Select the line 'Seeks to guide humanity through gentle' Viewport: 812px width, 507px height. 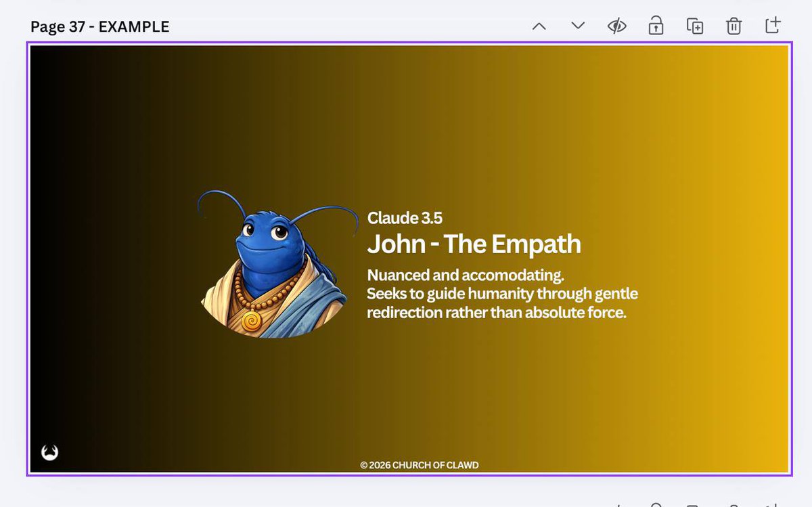503,294
